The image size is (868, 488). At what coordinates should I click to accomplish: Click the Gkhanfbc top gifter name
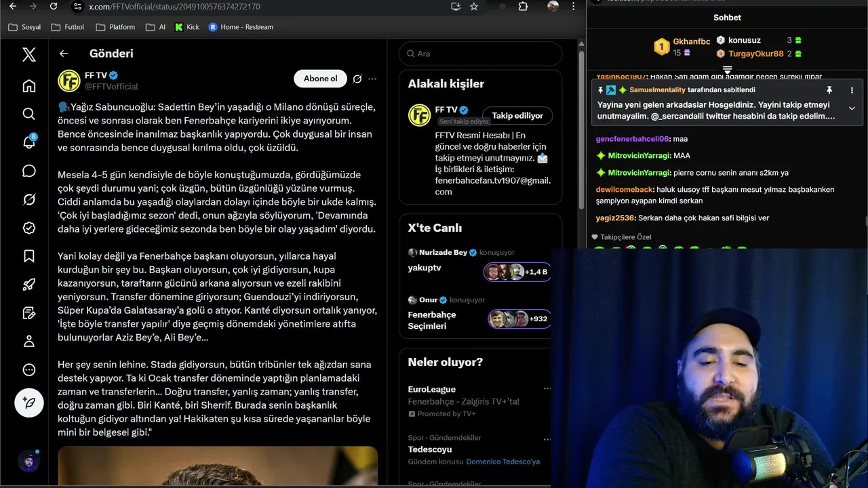coord(692,42)
